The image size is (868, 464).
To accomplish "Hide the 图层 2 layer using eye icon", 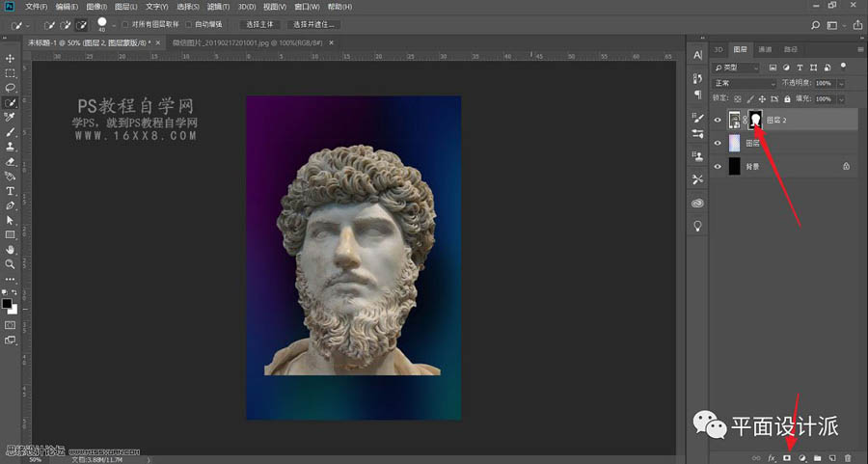I will [x=718, y=120].
